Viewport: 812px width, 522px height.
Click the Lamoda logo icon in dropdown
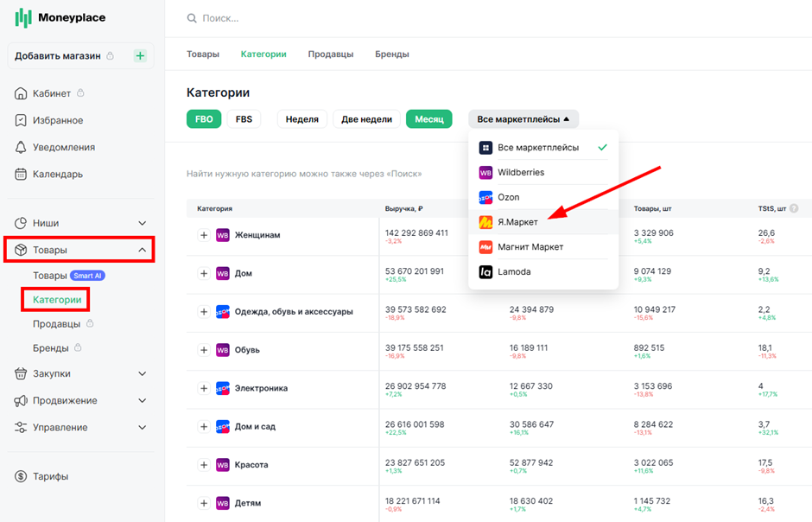pos(485,272)
